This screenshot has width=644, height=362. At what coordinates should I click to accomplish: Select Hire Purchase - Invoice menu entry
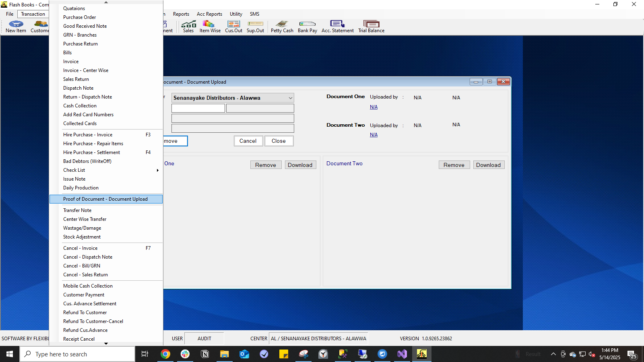(87, 134)
